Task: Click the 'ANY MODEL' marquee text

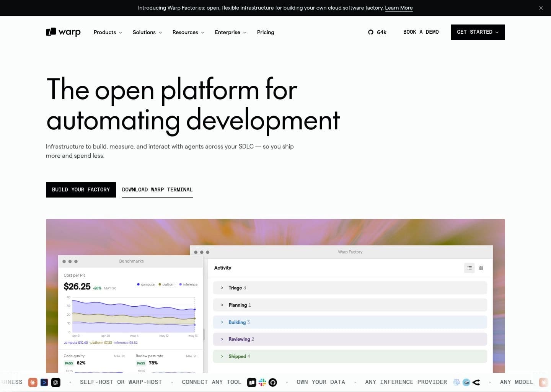Action: pos(517,382)
